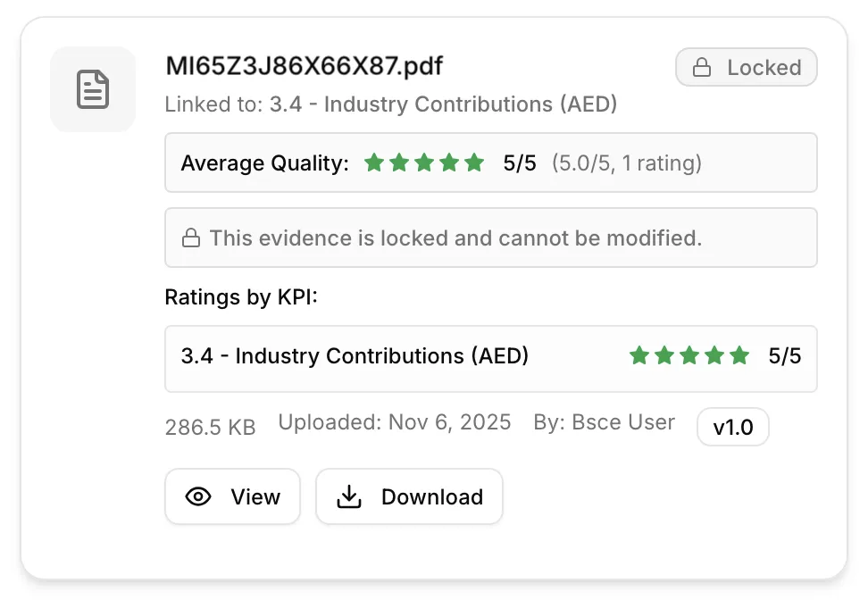Viewport: 868px width, 600px height.
Task: Click the filename MI65Z3J86X66X87.pdf
Action: (304, 65)
